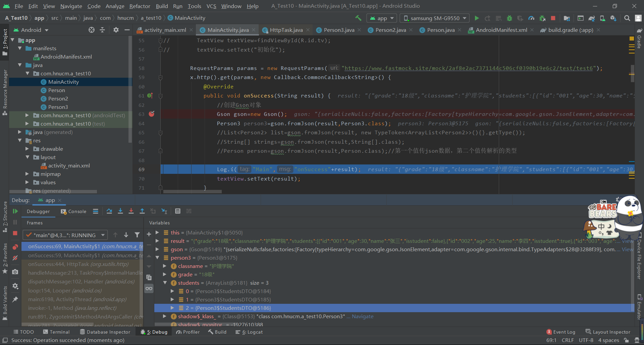Open the Logcat tool window button
The height and width of the screenshot is (345, 644).
[249, 332]
